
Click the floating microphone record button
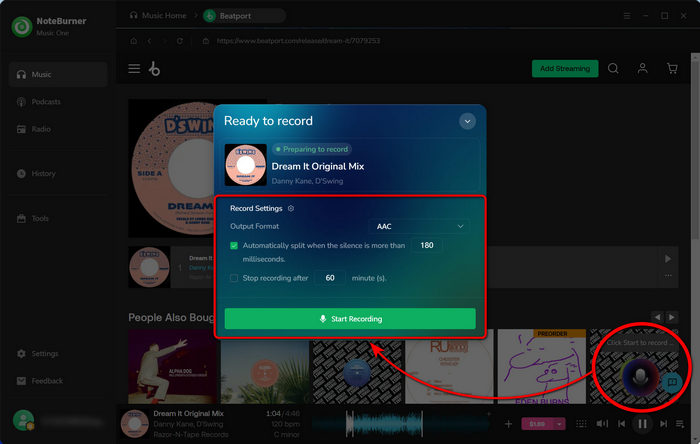pos(640,376)
